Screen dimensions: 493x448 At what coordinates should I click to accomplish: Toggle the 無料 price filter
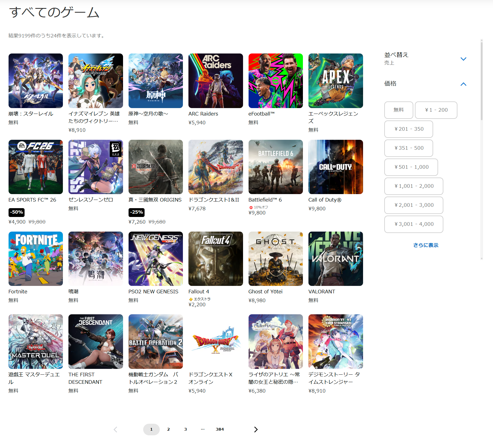[398, 110]
